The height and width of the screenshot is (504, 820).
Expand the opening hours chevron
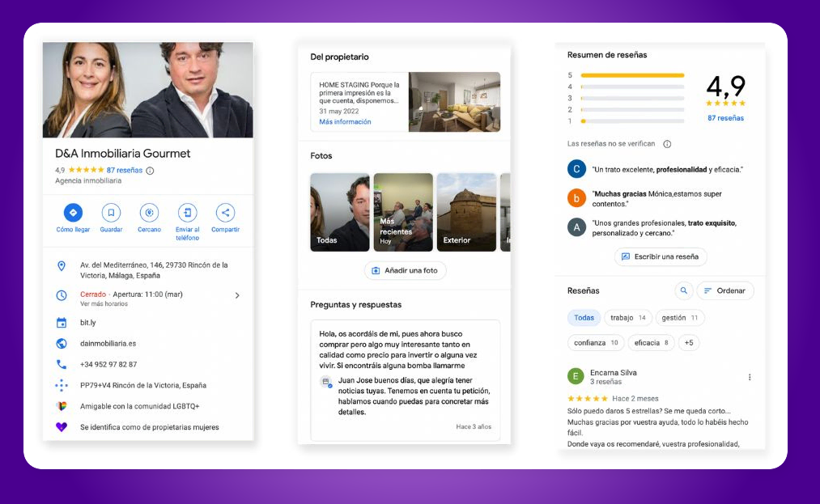[x=236, y=295]
